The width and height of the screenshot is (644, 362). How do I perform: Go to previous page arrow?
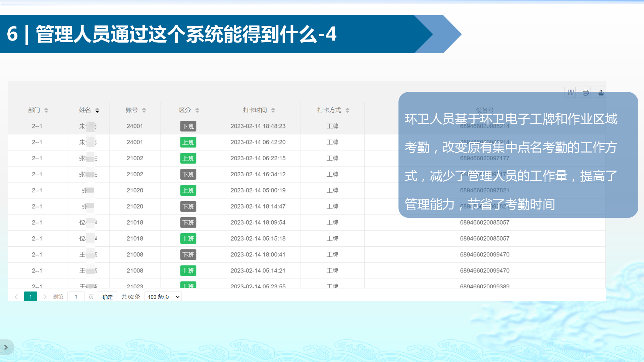tap(16, 297)
